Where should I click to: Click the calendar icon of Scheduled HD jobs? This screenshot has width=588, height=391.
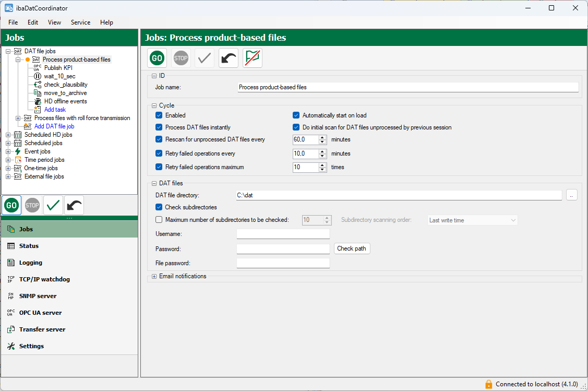tap(18, 135)
